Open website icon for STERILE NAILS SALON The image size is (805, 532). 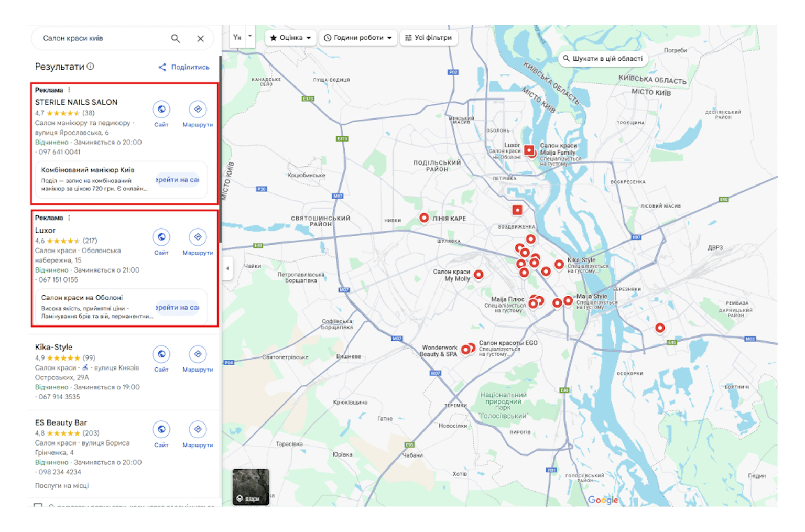click(161, 110)
